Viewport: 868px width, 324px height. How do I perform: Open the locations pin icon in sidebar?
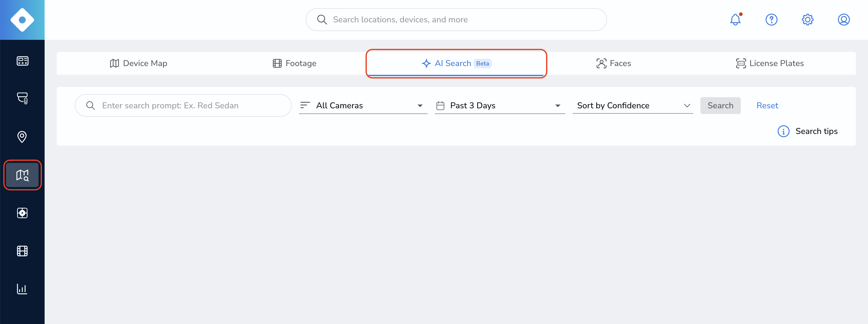[x=22, y=137]
